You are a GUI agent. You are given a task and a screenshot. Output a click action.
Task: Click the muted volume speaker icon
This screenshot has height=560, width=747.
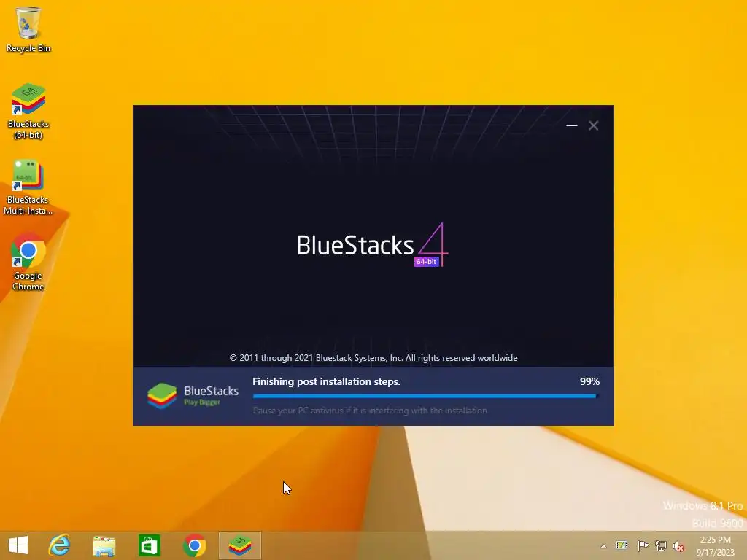(678, 546)
